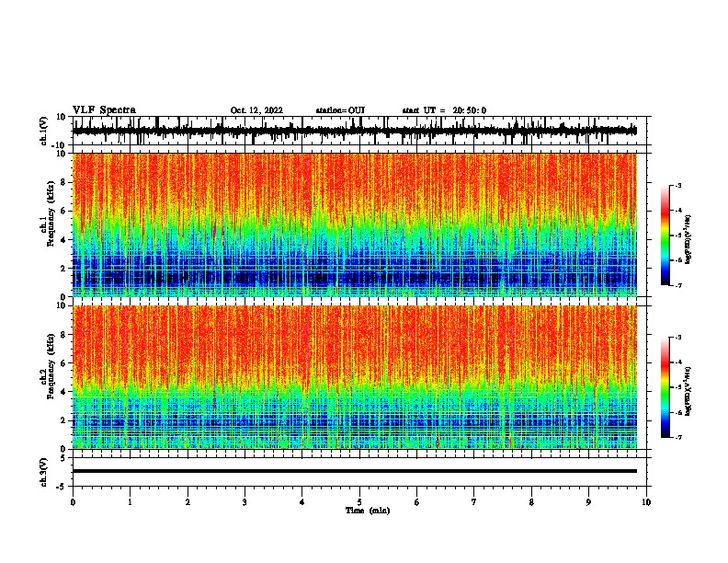Click the "6" kHz tick on ch.2 spectrogram
Screen dimensions: 728x563
click(63, 362)
